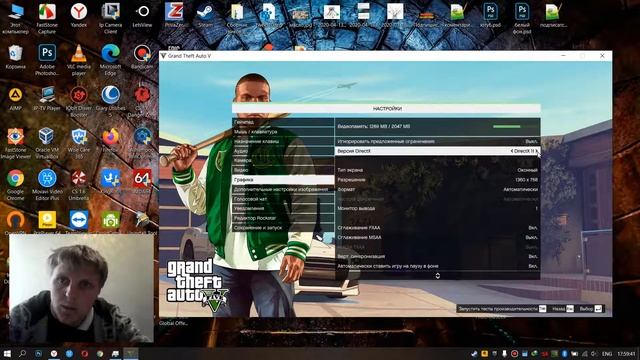
Task: Toggle auto-pause game in background setting
Action: click(437, 266)
